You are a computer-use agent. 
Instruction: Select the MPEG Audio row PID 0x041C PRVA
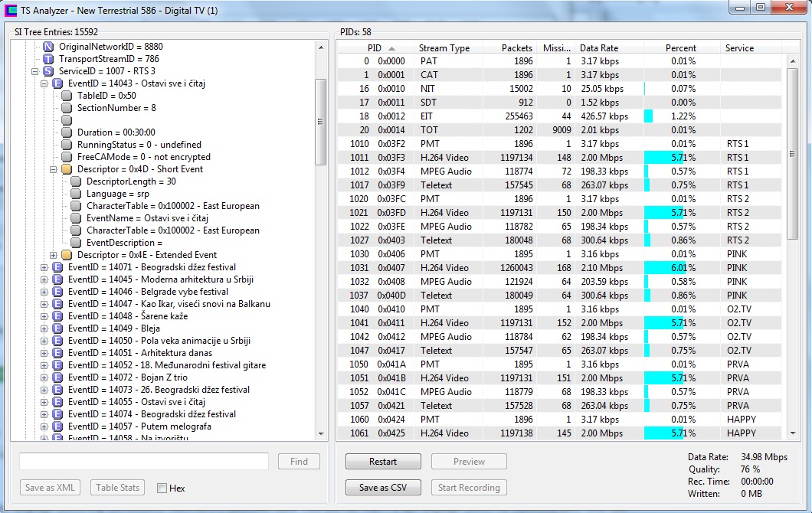coord(559,392)
